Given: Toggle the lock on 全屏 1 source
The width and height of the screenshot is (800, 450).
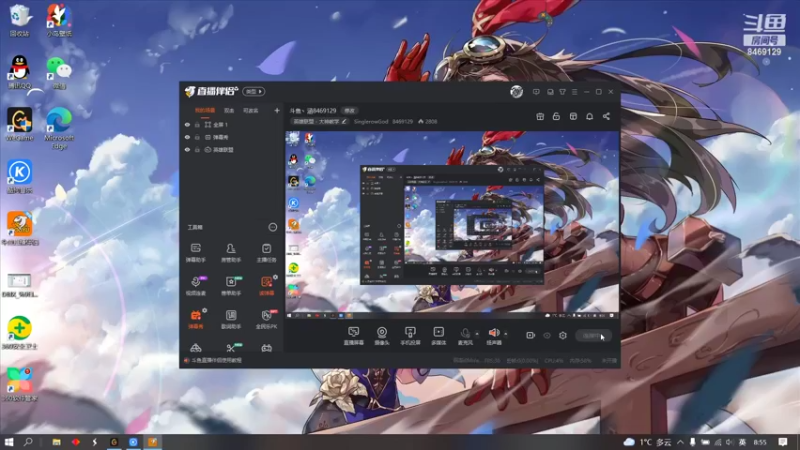Looking at the screenshot, I should tap(197, 124).
